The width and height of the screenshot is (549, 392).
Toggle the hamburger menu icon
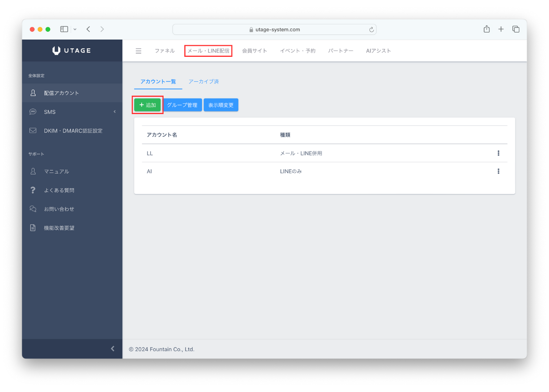click(x=138, y=51)
